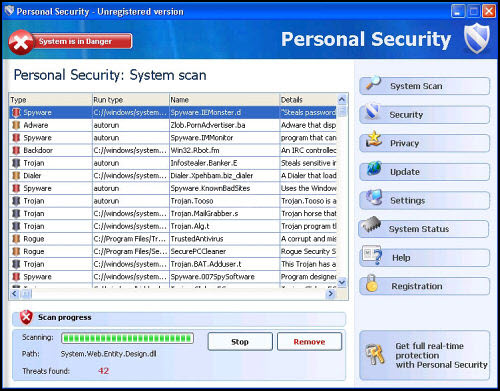Open the System Scan section
The width and height of the screenshot is (500, 391).
[425, 86]
